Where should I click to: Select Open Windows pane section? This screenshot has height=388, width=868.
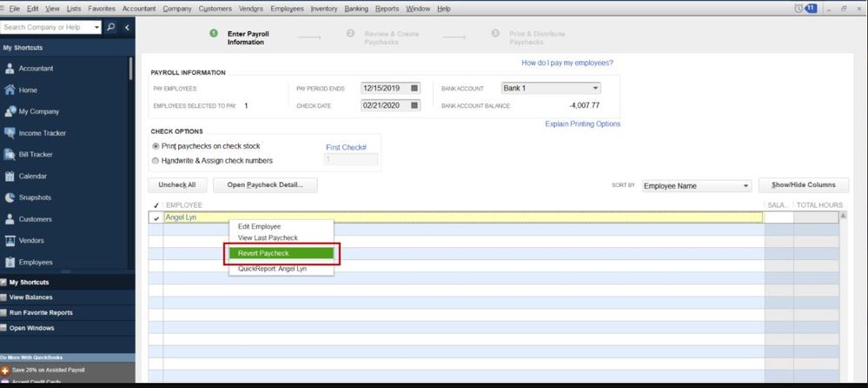(x=67, y=328)
